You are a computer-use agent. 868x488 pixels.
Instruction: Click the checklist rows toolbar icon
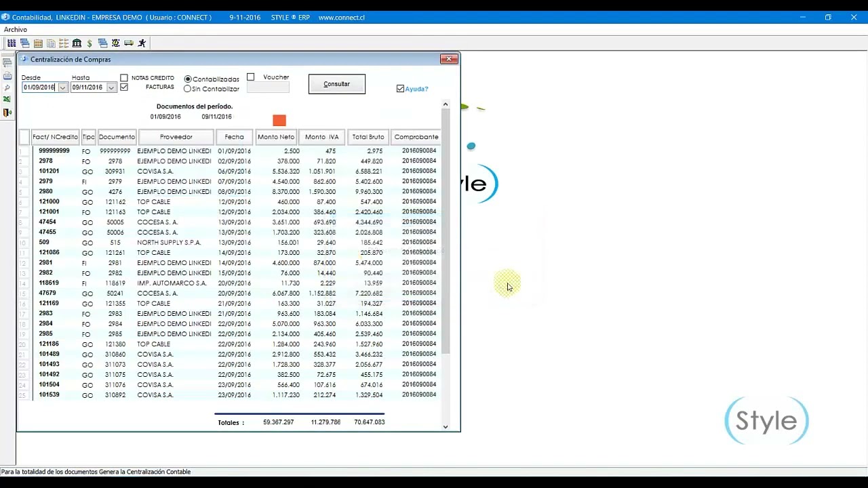point(64,43)
